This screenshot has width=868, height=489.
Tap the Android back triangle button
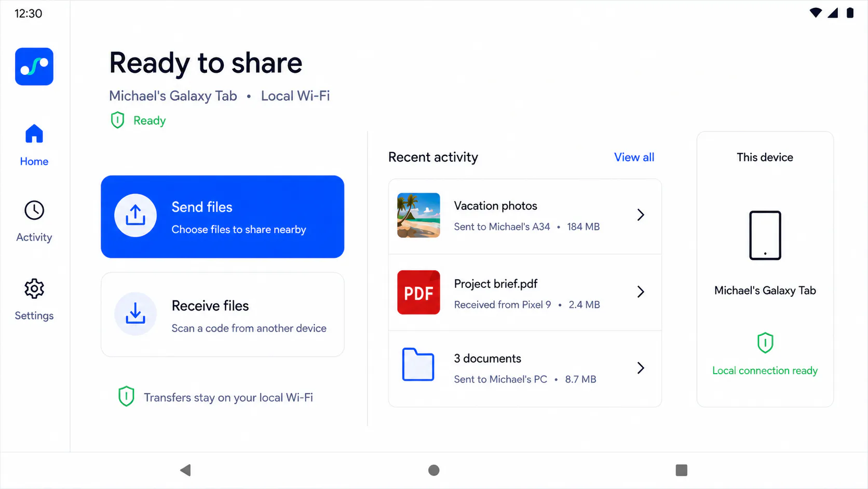pos(185,470)
